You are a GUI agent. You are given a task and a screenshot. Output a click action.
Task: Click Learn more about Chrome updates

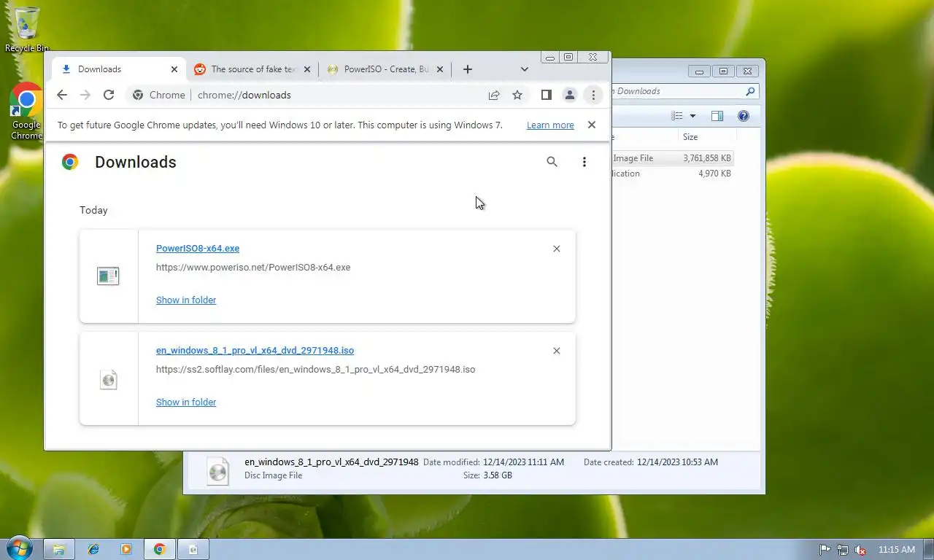click(x=550, y=125)
